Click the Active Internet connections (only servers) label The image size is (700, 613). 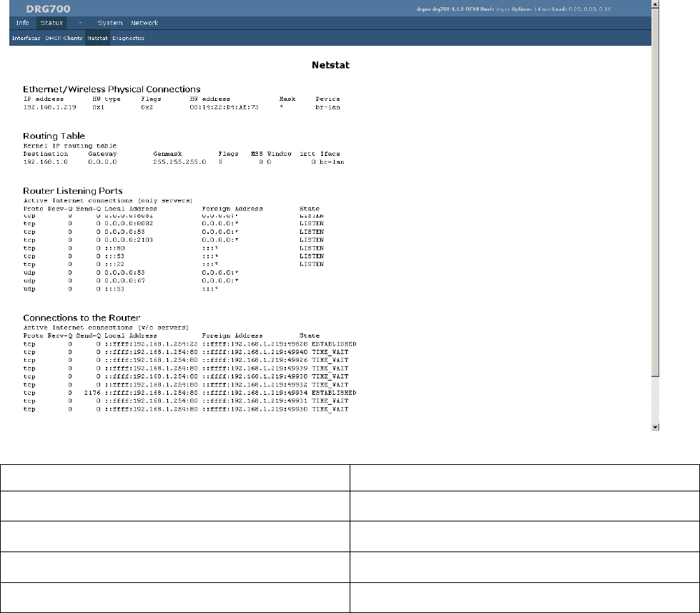107,201
